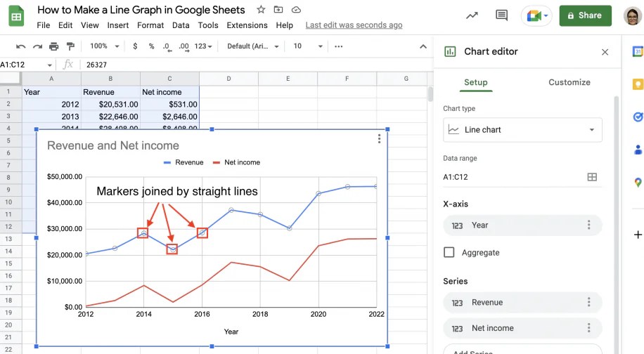
Task: Open 'Last edit was seconds ago' link
Action: coord(354,25)
